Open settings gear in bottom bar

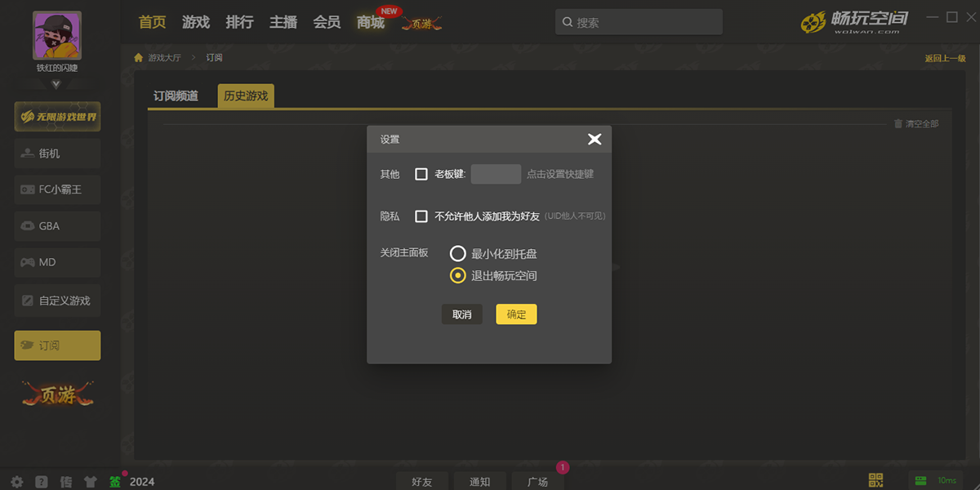tap(16, 482)
